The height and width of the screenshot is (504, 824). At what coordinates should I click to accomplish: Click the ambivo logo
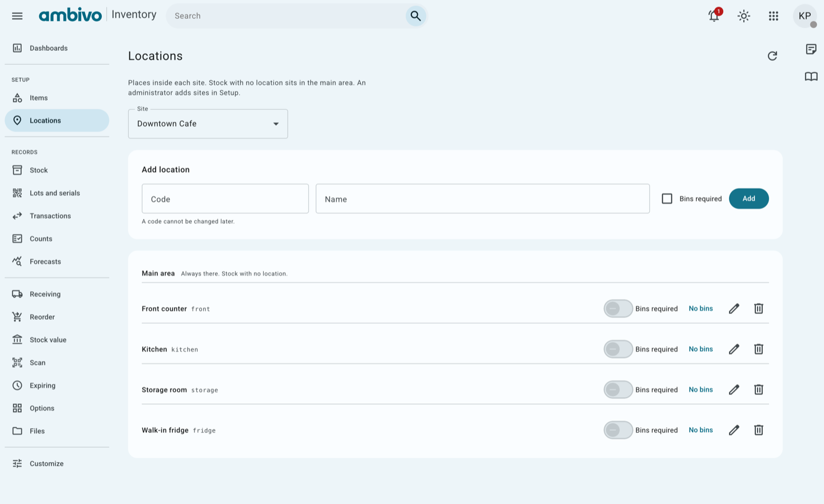[70, 15]
